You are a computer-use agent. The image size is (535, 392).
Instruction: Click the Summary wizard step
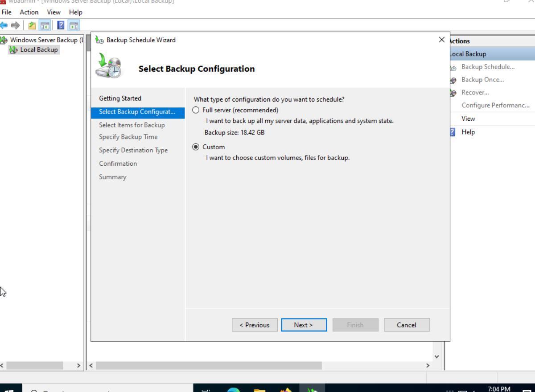(x=112, y=177)
